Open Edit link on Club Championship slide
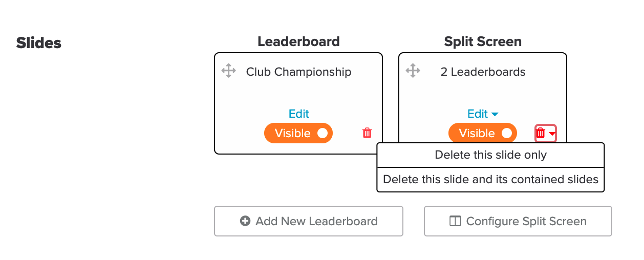 (x=299, y=114)
